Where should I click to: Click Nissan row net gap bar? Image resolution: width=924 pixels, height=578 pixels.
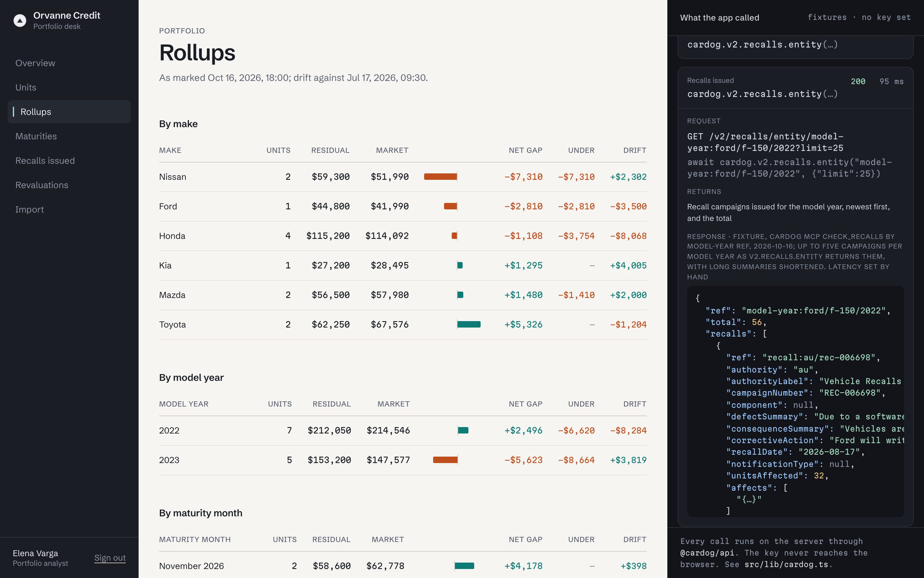coord(440,177)
